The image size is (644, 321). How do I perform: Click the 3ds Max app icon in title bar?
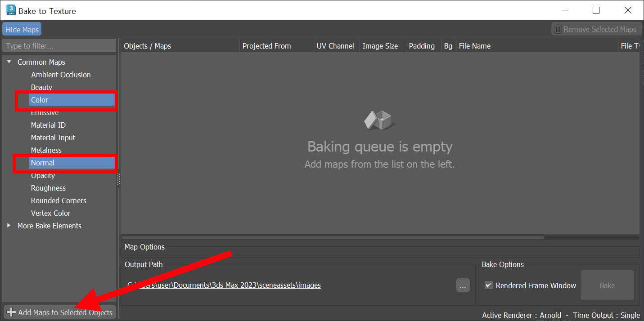click(x=10, y=10)
